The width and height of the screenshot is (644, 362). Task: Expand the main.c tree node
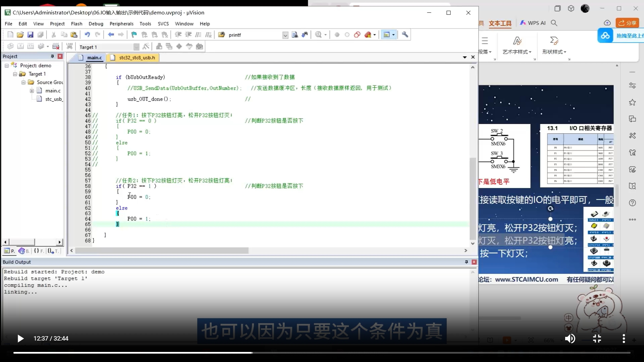(x=32, y=91)
